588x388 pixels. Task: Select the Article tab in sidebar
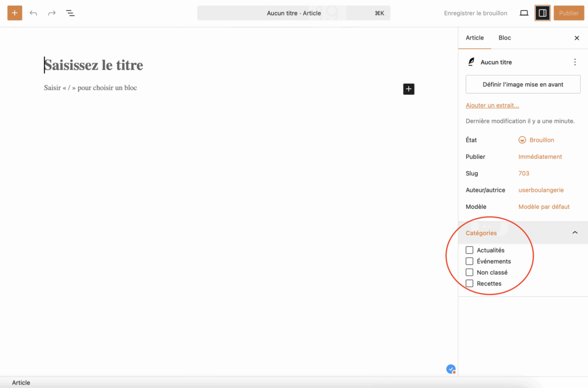[474, 38]
